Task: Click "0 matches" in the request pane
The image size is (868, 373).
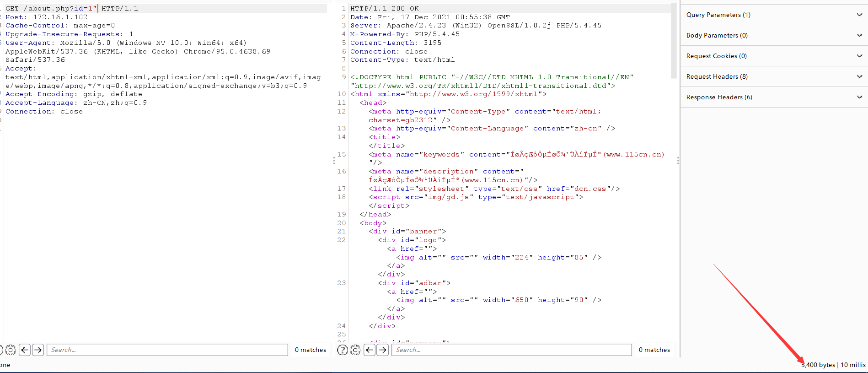Action: tap(311, 350)
